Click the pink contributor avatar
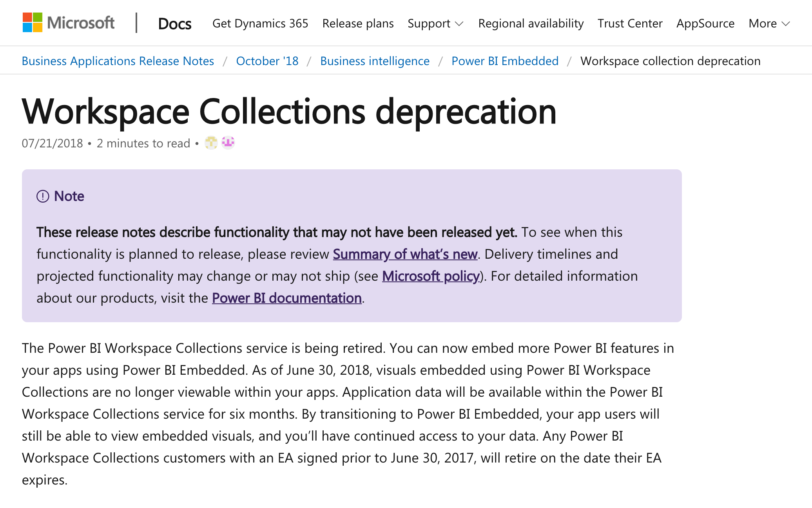 228,143
